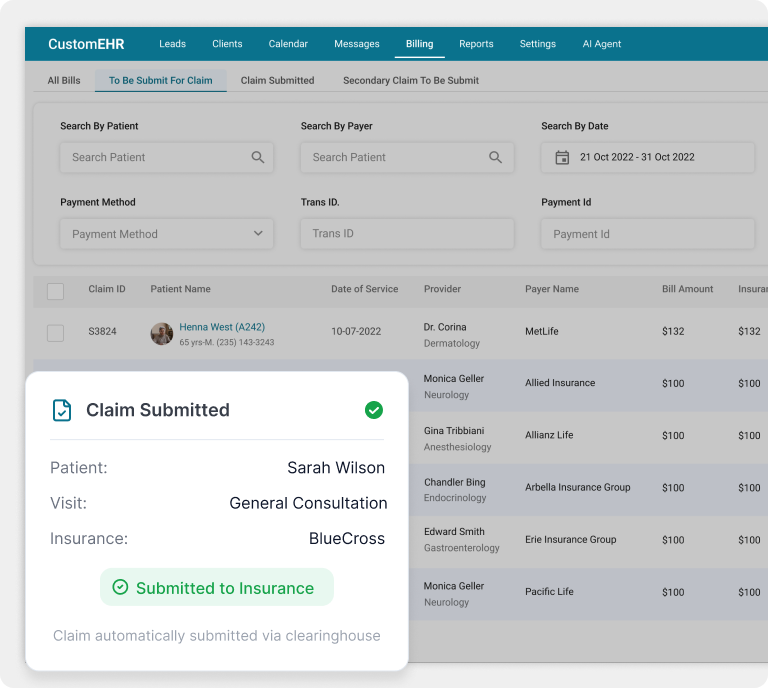Go to Secondary Claim To Be Submit tab
Screen dimensions: 768x688
[x=410, y=80]
